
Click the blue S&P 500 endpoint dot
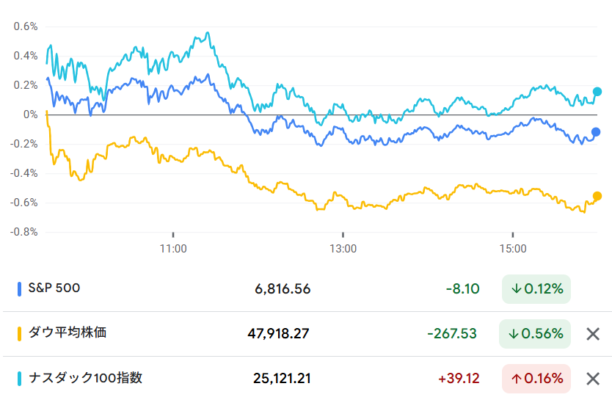pos(596,132)
